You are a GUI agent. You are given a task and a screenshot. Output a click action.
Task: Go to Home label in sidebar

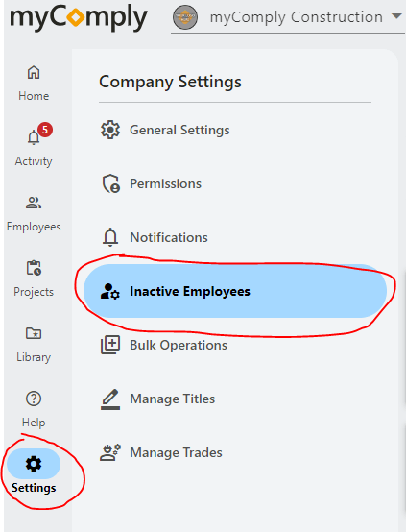34,96
